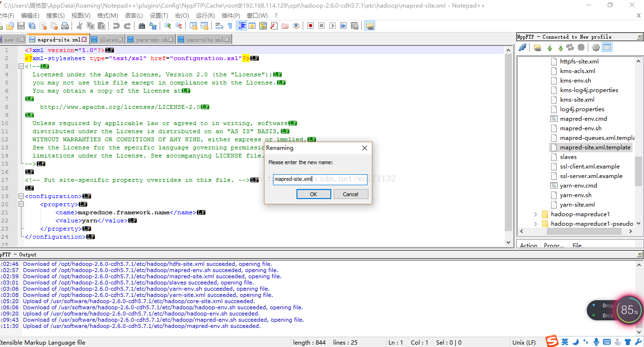Toggle the file monitoring eye icon
The width and height of the screenshot is (644, 347).
[296, 26]
